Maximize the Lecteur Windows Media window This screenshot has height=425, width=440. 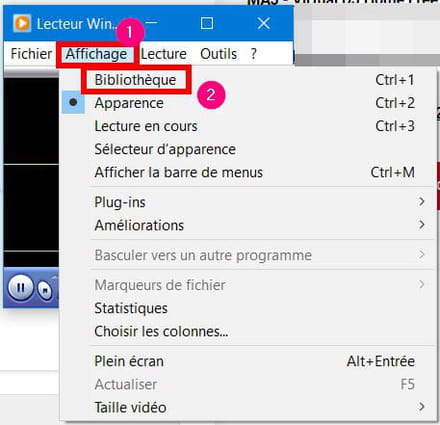pyautogui.click(x=207, y=23)
